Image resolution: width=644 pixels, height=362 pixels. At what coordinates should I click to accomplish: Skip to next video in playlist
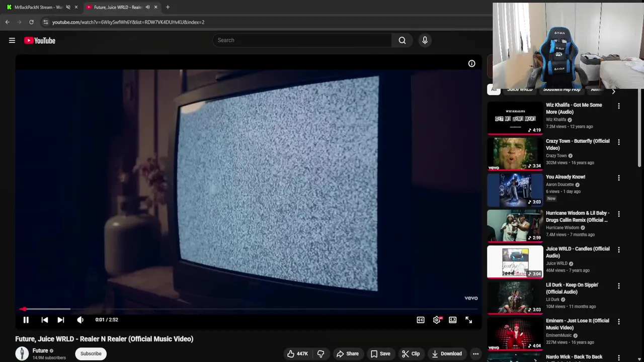click(x=61, y=320)
